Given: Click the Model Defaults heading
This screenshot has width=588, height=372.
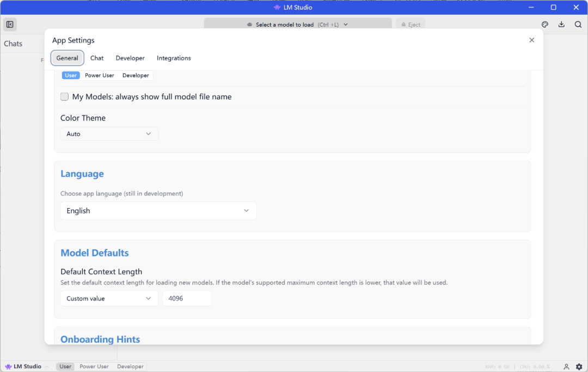Looking at the screenshot, I should [x=95, y=253].
